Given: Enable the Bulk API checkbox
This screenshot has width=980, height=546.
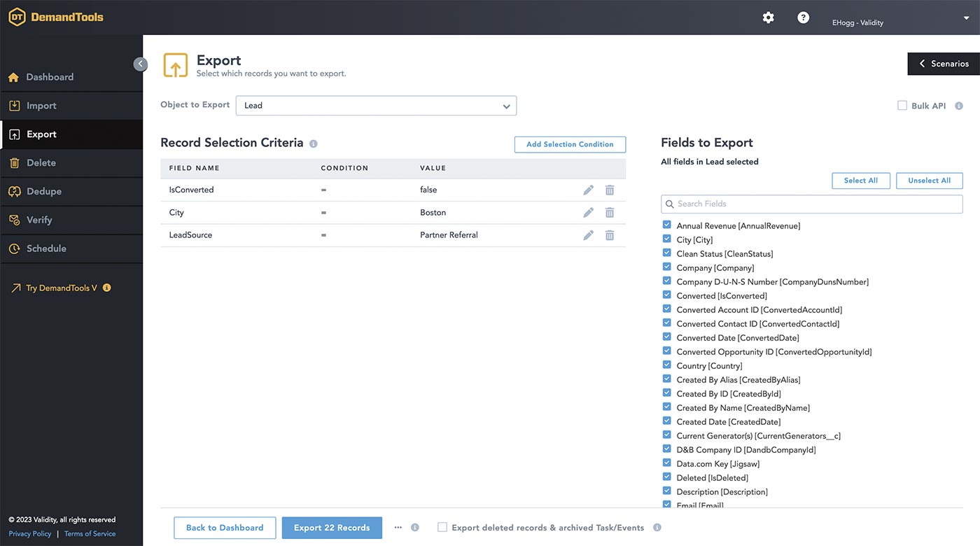Looking at the screenshot, I should [x=902, y=106].
